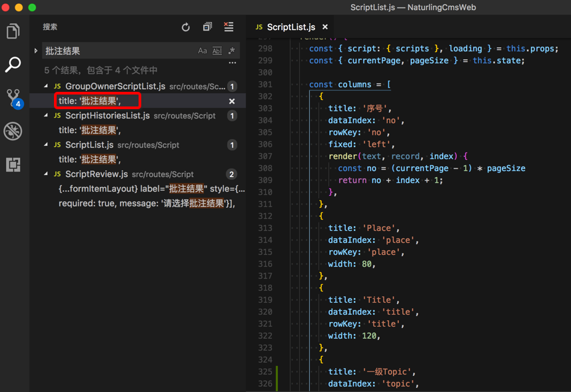This screenshot has width=571, height=392.
Task: Click the fixed: 'left' code line
Action: point(361,144)
